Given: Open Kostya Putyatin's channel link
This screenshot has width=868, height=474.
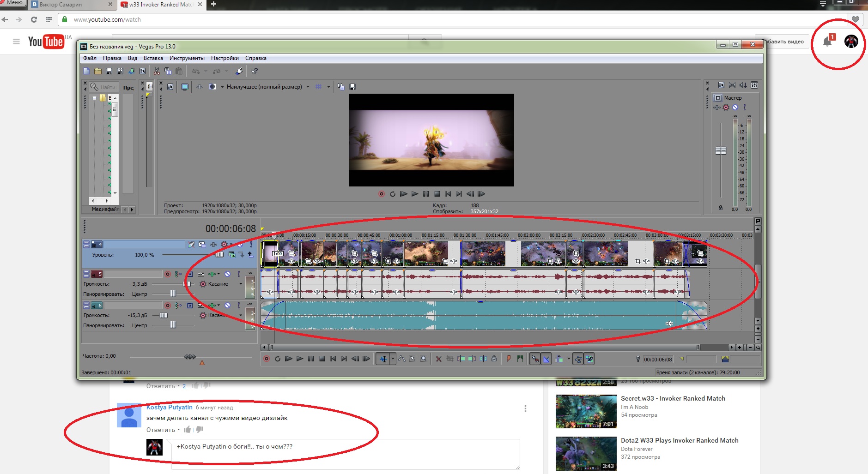Looking at the screenshot, I should (170, 407).
